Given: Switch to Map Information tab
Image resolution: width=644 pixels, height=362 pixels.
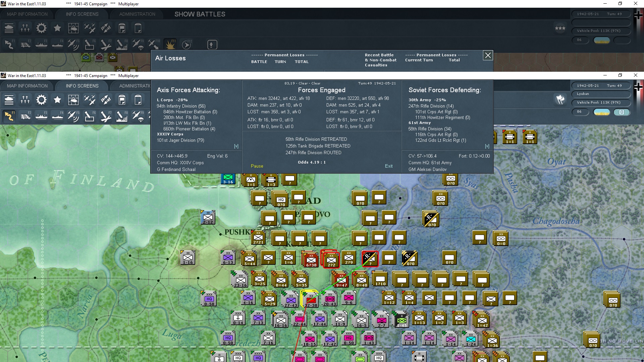Looking at the screenshot, I should point(28,86).
